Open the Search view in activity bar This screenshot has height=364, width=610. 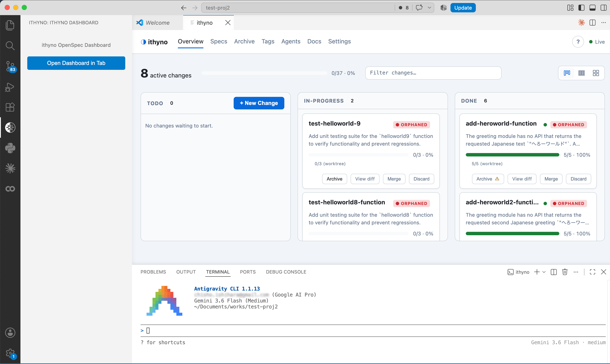[10, 46]
